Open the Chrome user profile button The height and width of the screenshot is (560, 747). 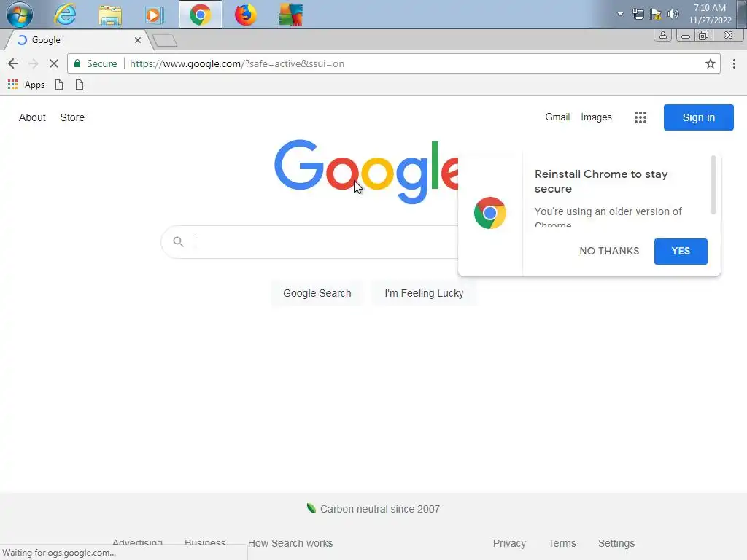662,35
